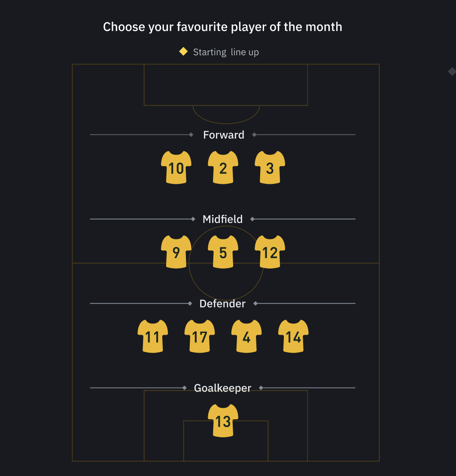Select forward jersey number 10
The height and width of the screenshot is (476, 456).
click(176, 168)
